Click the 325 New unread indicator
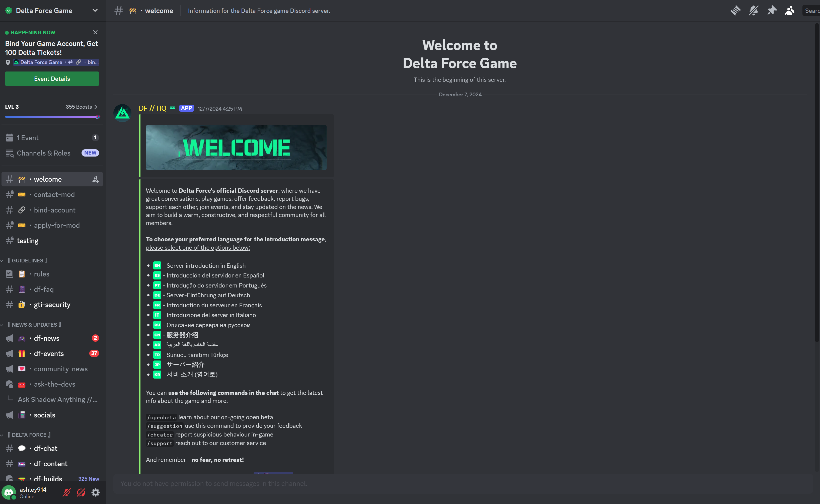This screenshot has height=504, width=820. pos(89,479)
